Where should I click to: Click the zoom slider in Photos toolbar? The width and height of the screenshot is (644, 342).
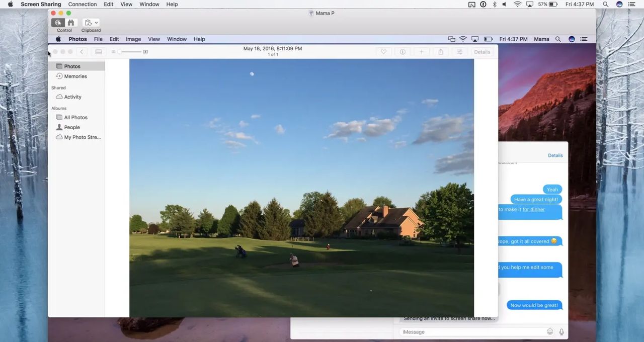(130, 52)
